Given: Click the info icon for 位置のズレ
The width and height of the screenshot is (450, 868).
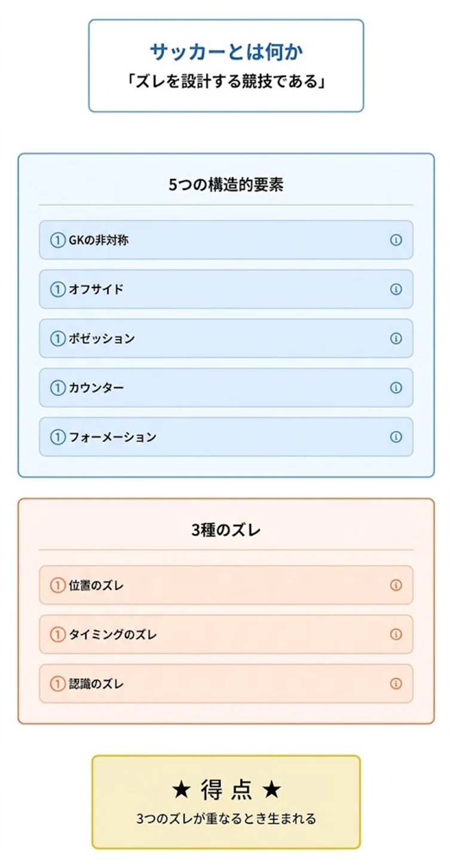Looking at the screenshot, I should click(x=396, y=585).
